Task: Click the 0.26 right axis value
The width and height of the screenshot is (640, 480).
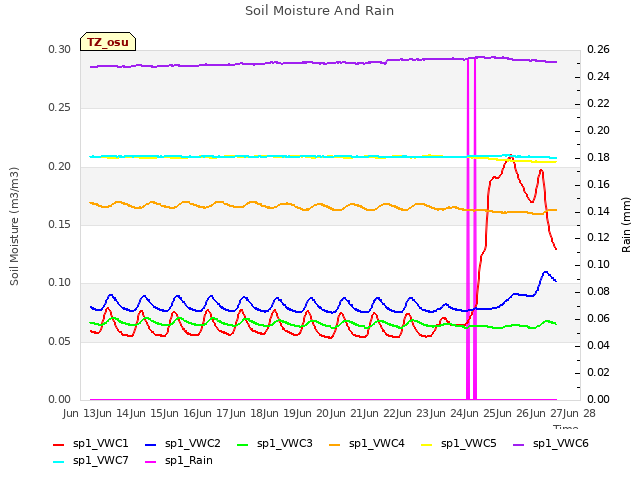Action: click(598, 49)
